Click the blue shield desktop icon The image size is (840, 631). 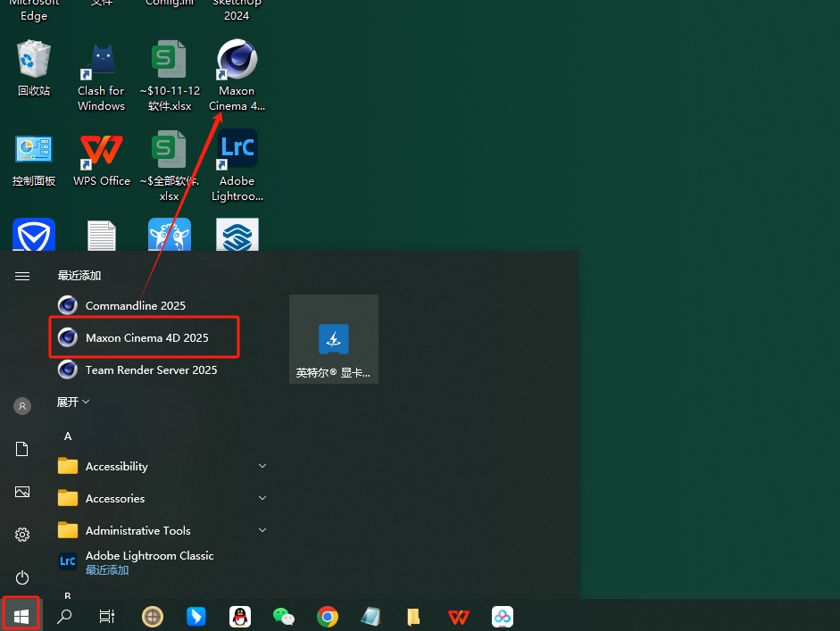click(34, 235)
